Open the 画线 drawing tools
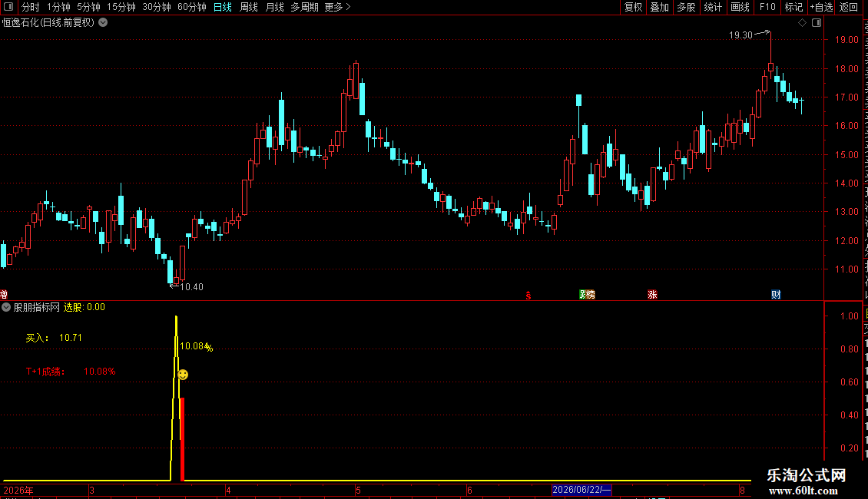Screen dimensions: 868x499 pyautogui.click(x=740, y=7)
